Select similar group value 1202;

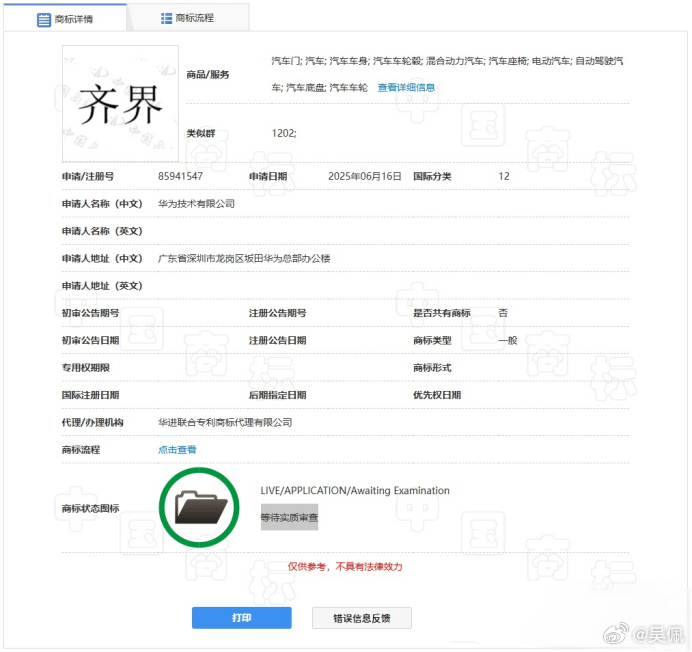(x=284, y=133)
